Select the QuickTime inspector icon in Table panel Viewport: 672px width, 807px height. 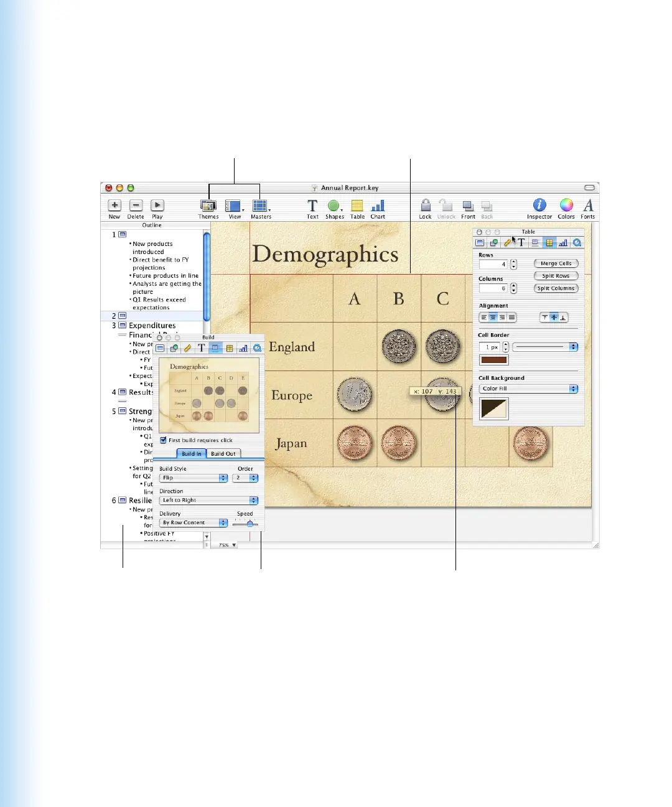click(577, 243)
